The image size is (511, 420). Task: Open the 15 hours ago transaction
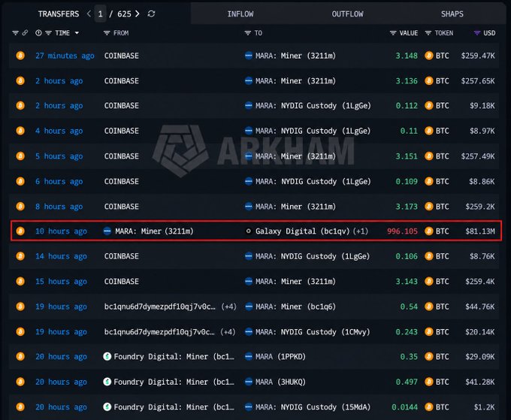[x=61, y=282]
